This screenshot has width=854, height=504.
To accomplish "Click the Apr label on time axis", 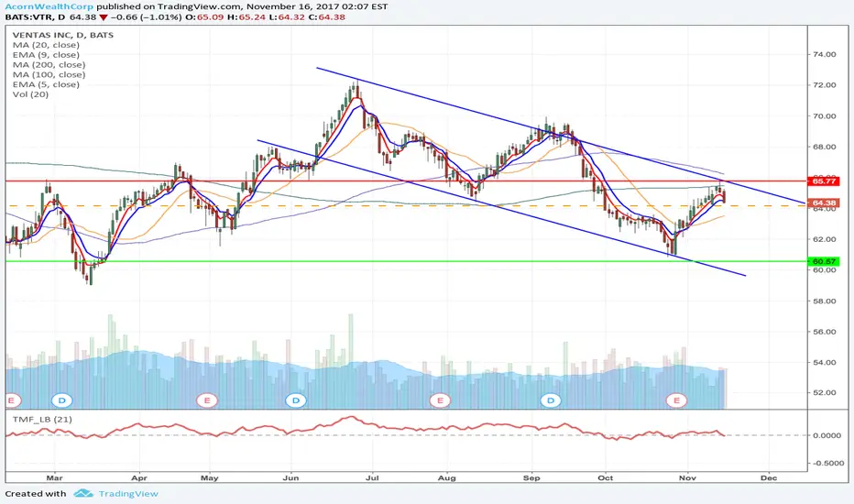I will [139, 477].
